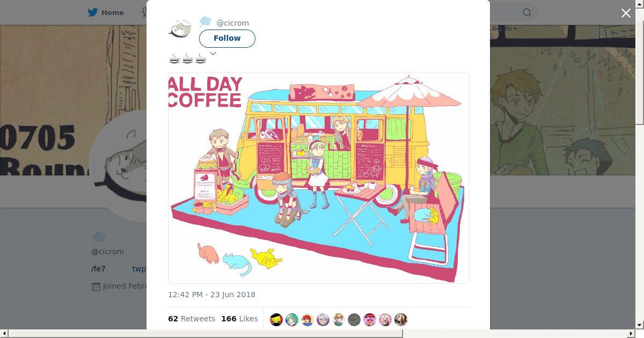
Task: Open the All Day Coffee illustration
Action: pos(319,178)
